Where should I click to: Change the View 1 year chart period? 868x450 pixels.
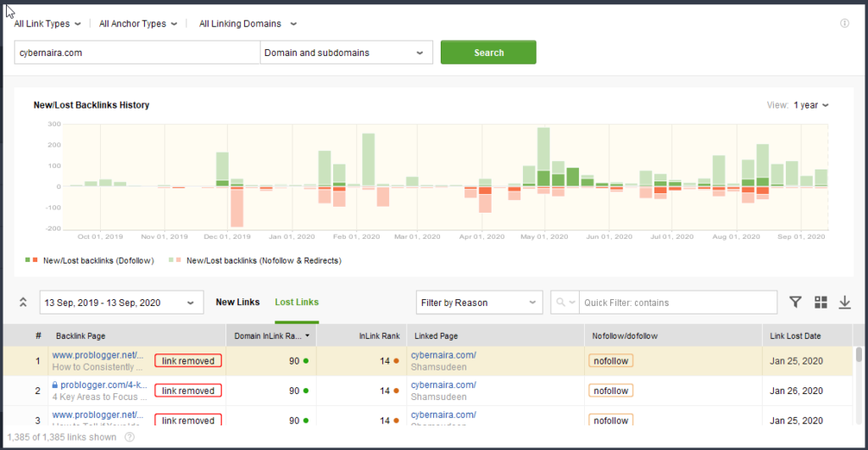pyautogui.click(x=810, y=105)
